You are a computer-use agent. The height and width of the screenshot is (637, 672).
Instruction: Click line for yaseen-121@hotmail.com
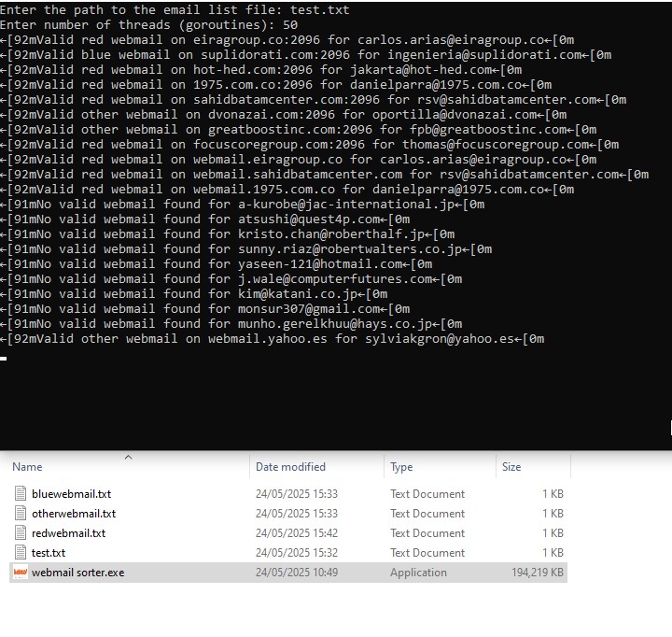(x=216, y=263)
